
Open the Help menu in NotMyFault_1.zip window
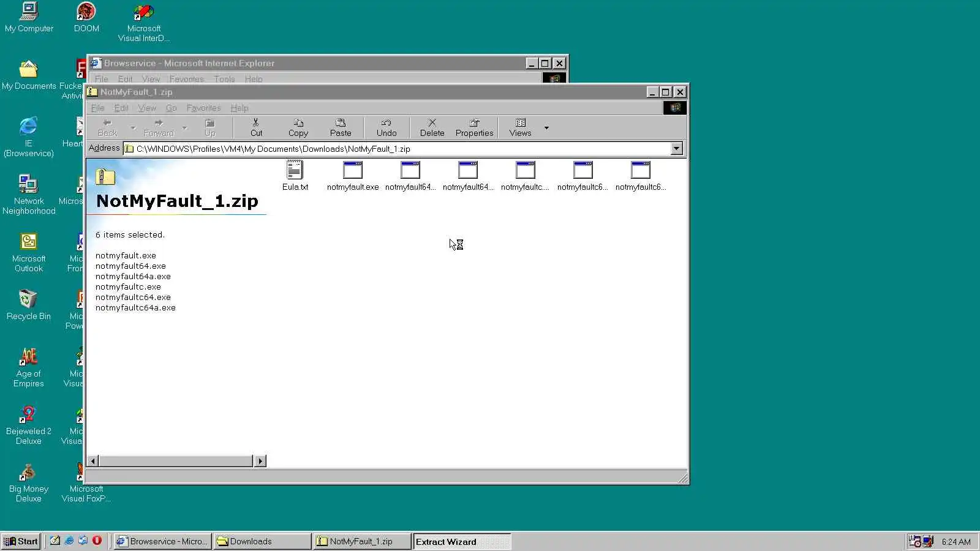click(x=239, y=108)
